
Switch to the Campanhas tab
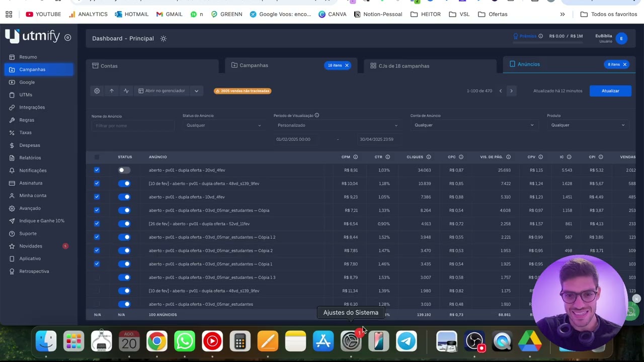click(x=291, y=65)
